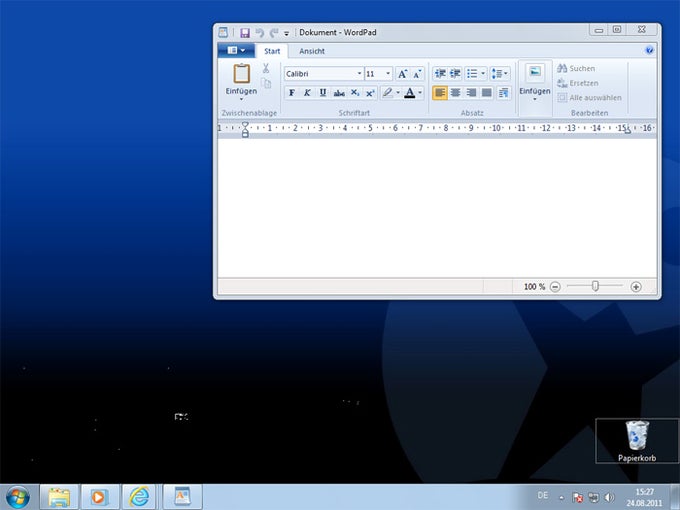Open the customize quick access toolbar arrow
Image resolution: width=680 pixels, height=510 pixels.
[286, 33]
